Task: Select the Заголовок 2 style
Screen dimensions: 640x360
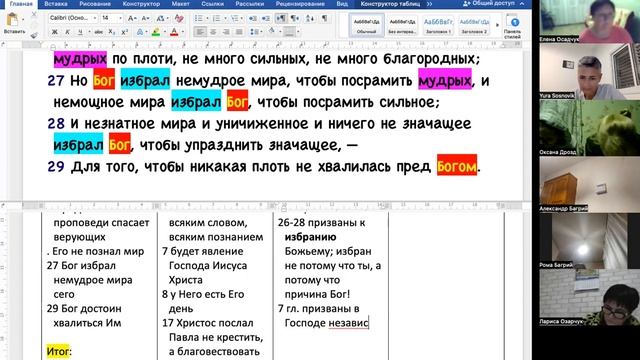Action: (x=474, y=25)
